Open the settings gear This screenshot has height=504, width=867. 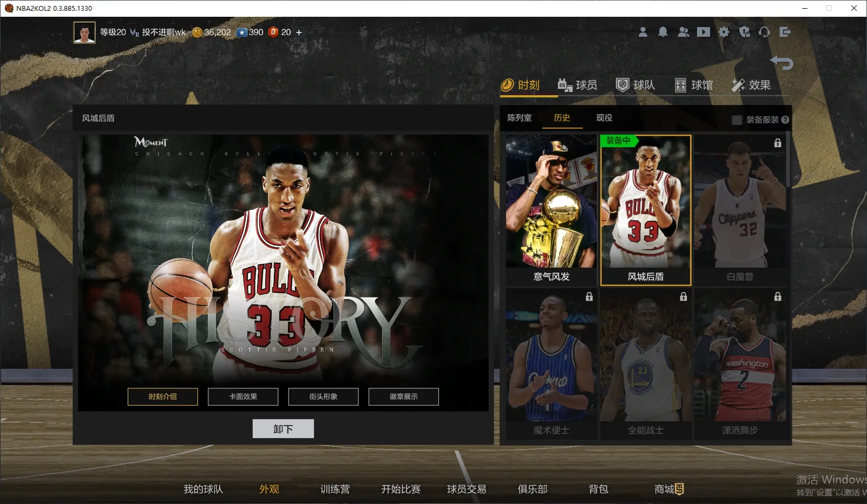724,32
